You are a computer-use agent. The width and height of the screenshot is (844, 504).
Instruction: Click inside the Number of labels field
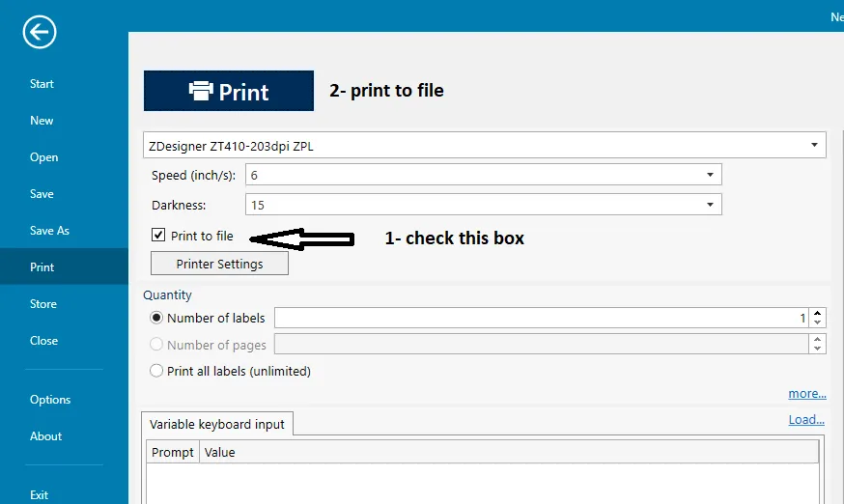(541, 318)
